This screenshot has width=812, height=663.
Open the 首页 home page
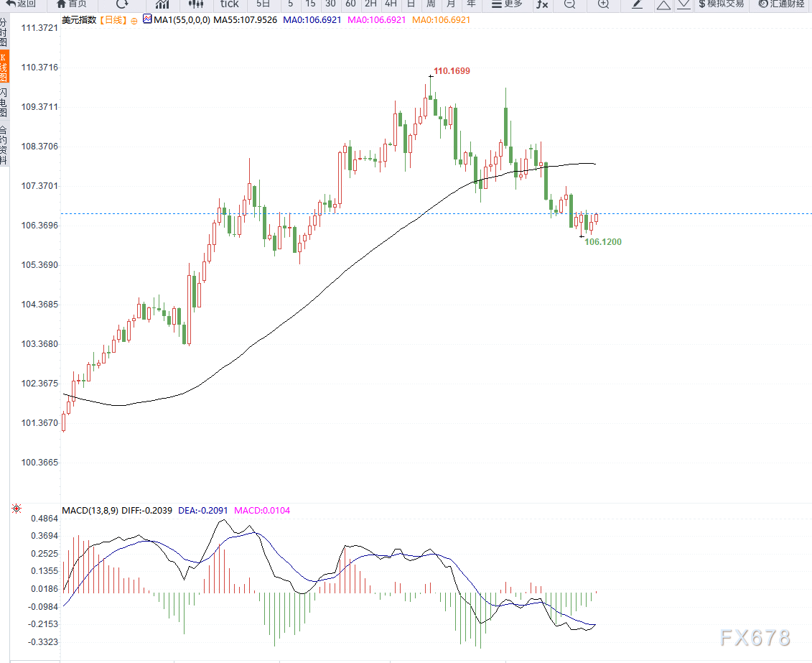click(x=72, y=4)
